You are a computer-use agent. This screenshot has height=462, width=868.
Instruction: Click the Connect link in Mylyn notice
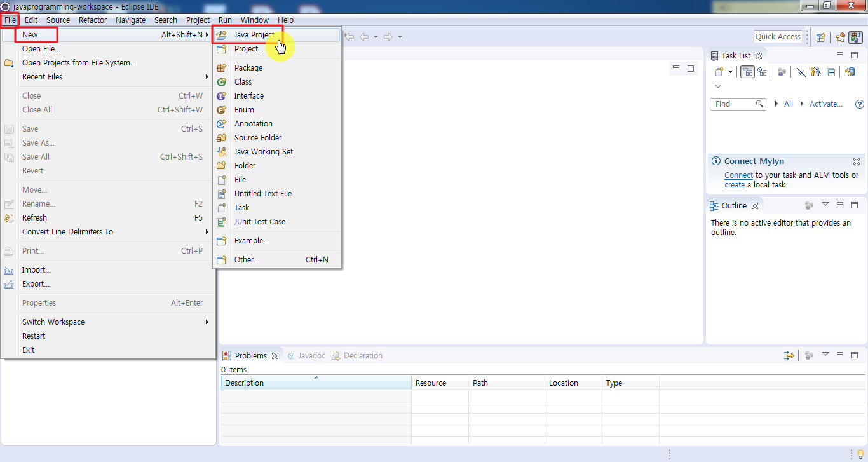tap(738, 175)
